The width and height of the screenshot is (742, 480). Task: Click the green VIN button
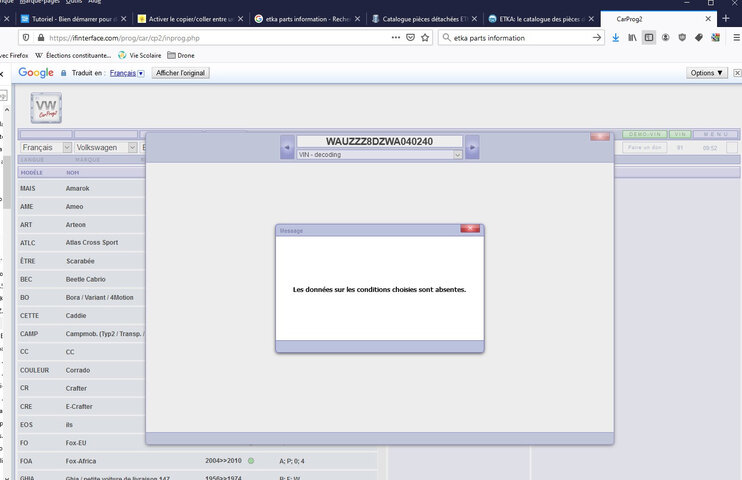pyautogui.click(x=680, y=134)
